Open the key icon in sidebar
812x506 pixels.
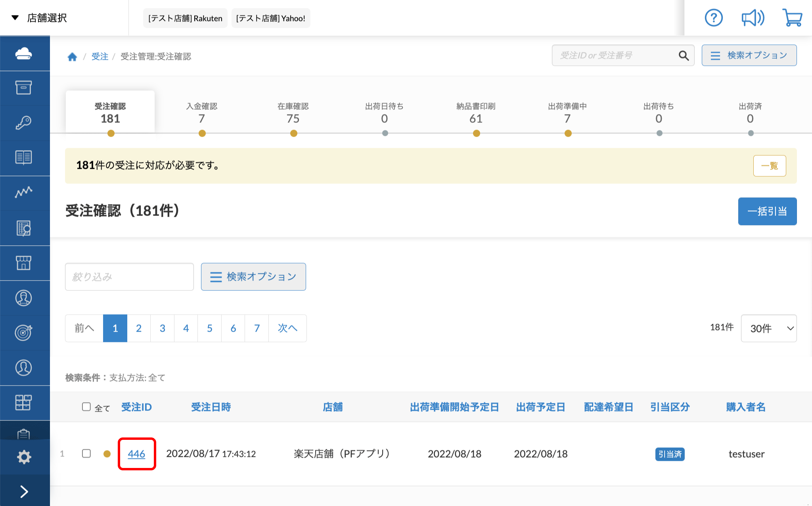click(x=24, y=123)
